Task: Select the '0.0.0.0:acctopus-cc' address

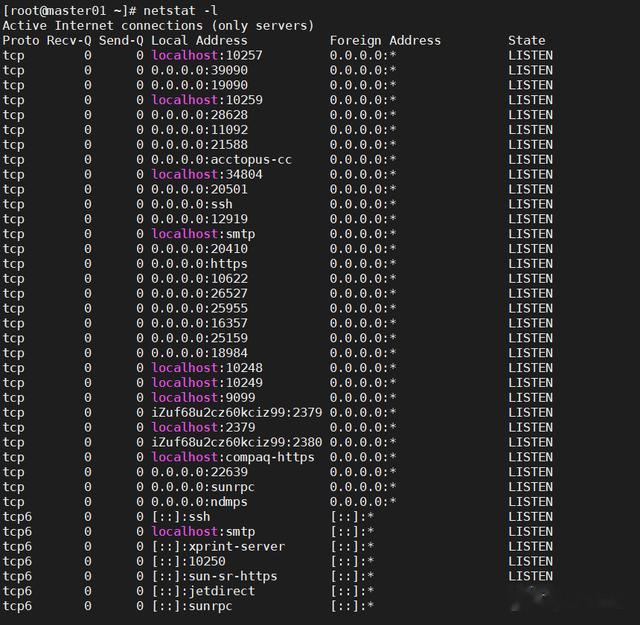Action: click(x=222, y=160)
